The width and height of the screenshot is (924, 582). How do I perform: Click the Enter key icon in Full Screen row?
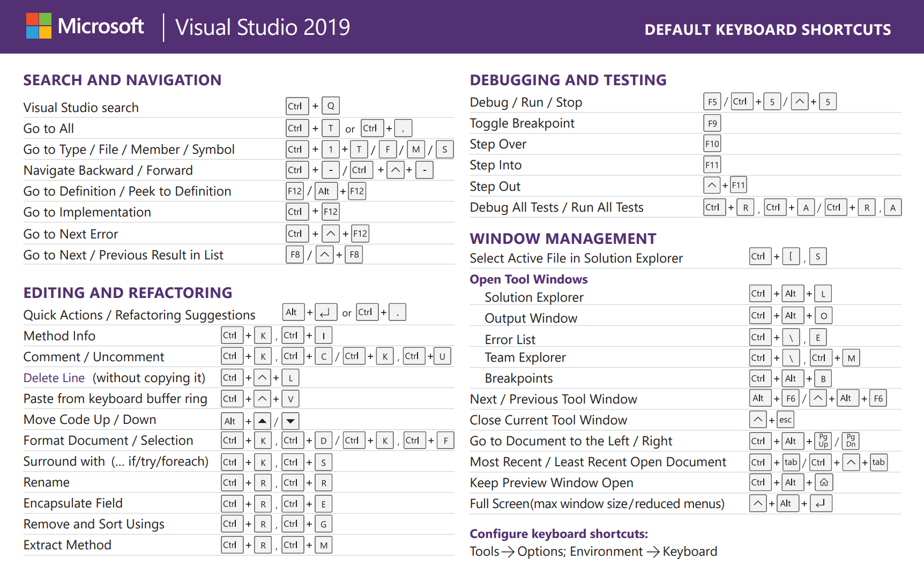click(x=821, y=503)
